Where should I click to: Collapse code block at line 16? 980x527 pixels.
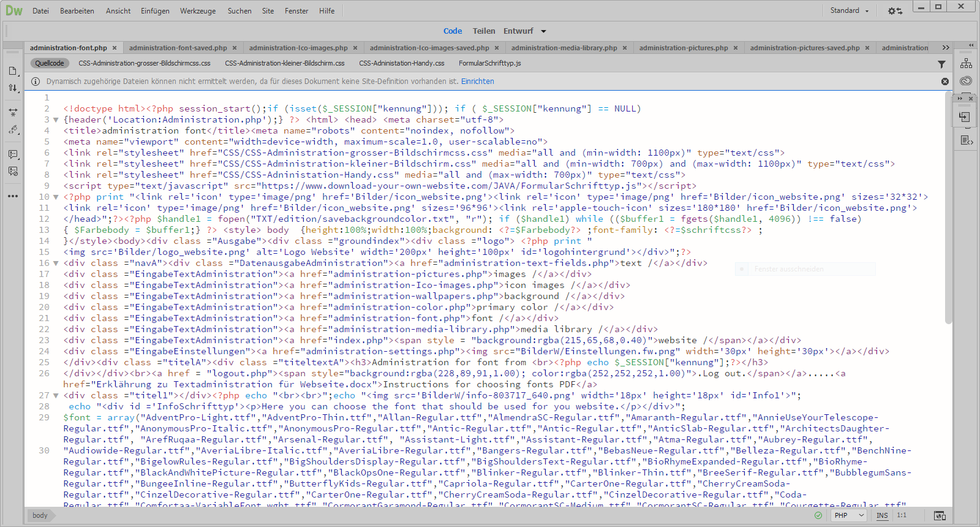click(x=56, y=263)
